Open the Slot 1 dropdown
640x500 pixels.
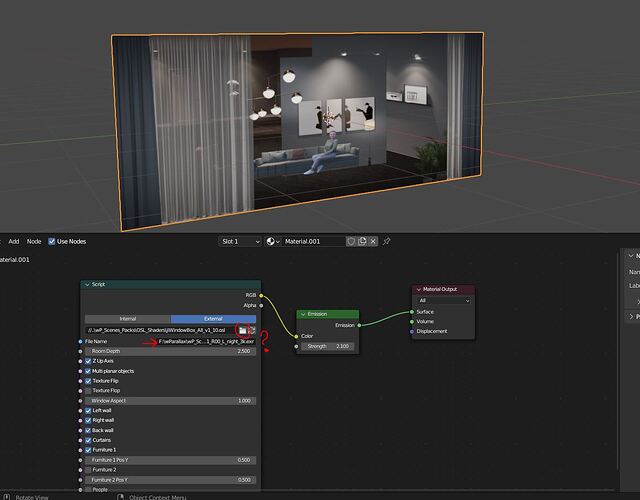[240, 242]
